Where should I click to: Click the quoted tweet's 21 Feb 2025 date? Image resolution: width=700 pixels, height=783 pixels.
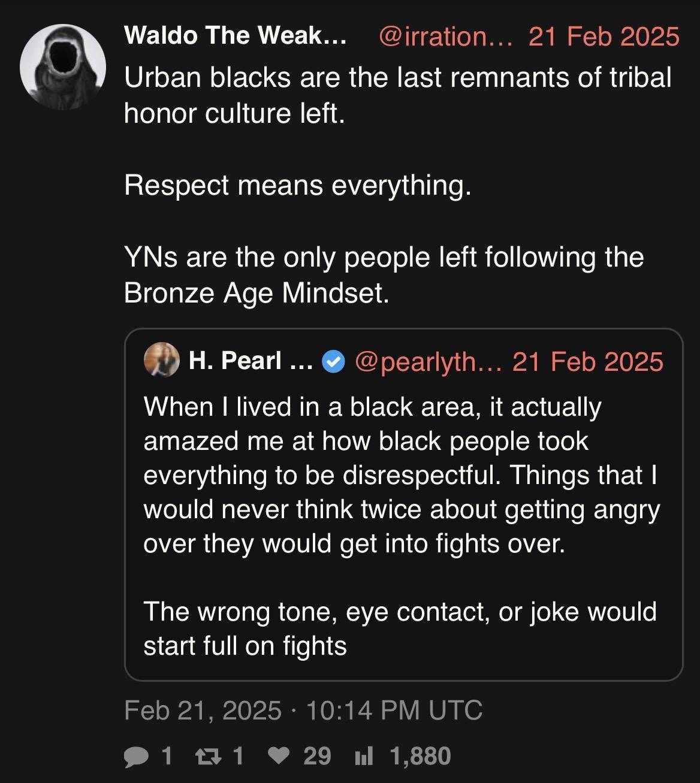(x=587, y=362)
